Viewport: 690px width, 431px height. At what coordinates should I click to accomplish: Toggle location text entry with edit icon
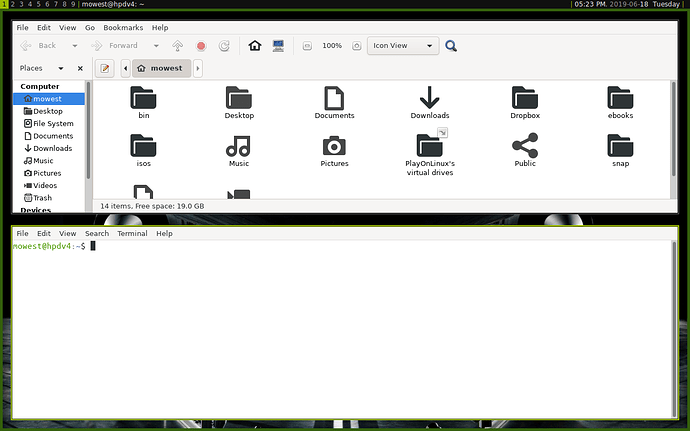pos(105,68)
